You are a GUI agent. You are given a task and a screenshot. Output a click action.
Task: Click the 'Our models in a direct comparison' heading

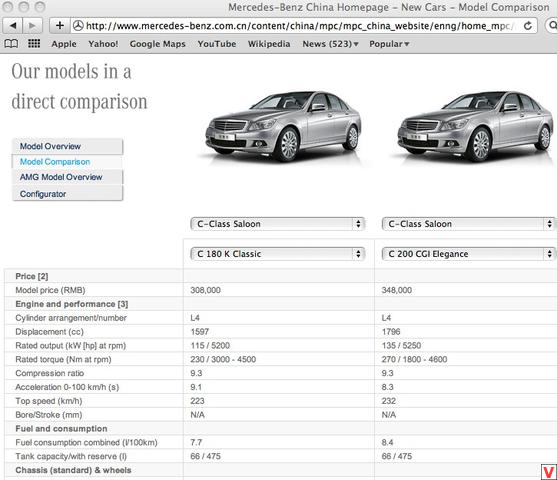point(79,86)
